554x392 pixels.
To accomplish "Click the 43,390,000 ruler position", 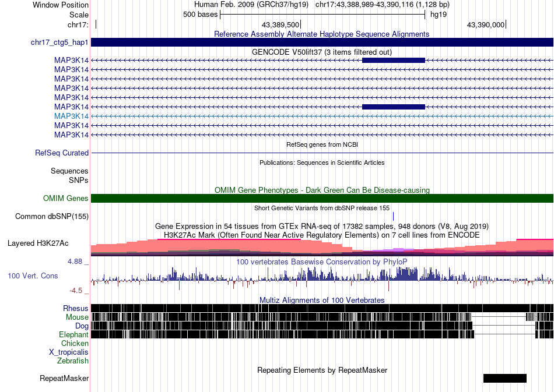I will (486, 24).
